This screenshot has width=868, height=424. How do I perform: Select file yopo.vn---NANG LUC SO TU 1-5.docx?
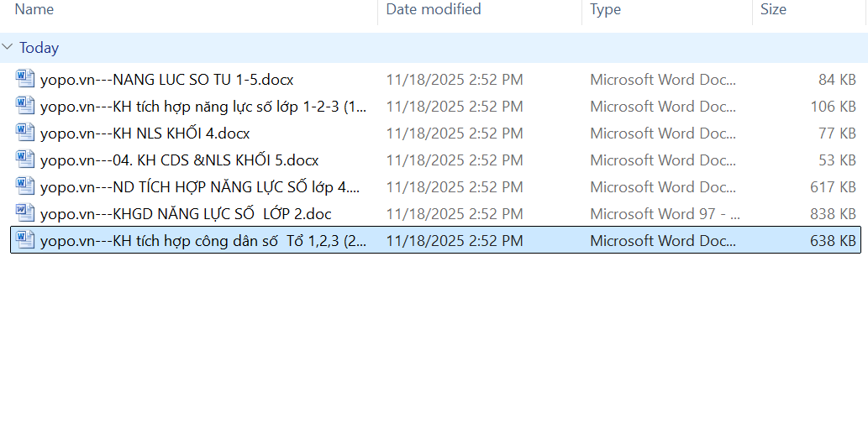pos(166,80)
